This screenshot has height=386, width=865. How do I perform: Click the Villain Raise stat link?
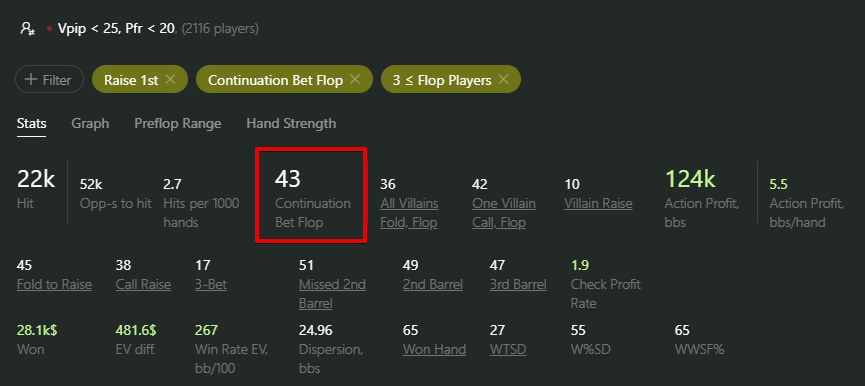[598, 203]
